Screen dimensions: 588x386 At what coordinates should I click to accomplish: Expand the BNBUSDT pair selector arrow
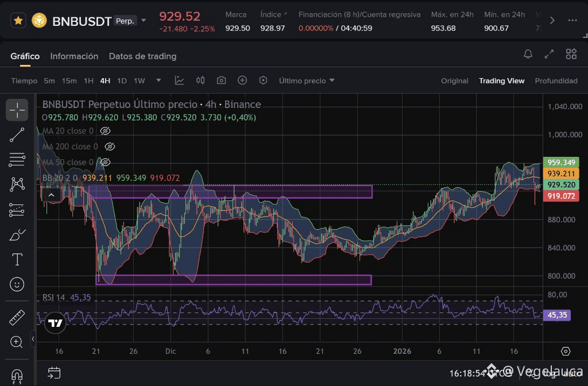144,21
